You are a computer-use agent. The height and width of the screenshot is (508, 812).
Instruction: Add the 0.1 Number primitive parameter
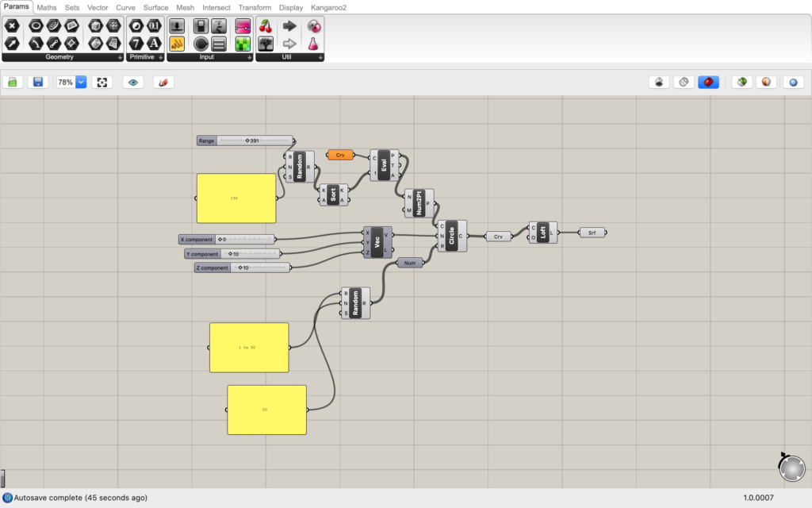click(x=154, y=26)
